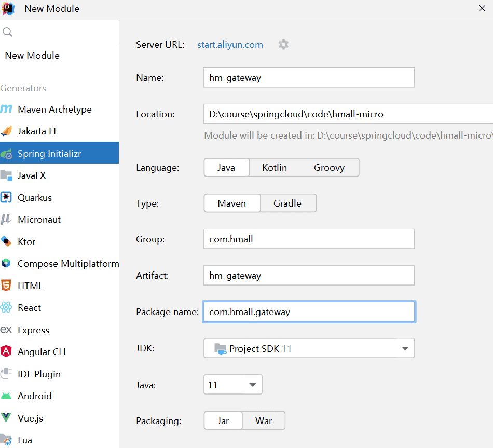Select the React atom icon
493x448 pixels.
click(x=6, y=308)
